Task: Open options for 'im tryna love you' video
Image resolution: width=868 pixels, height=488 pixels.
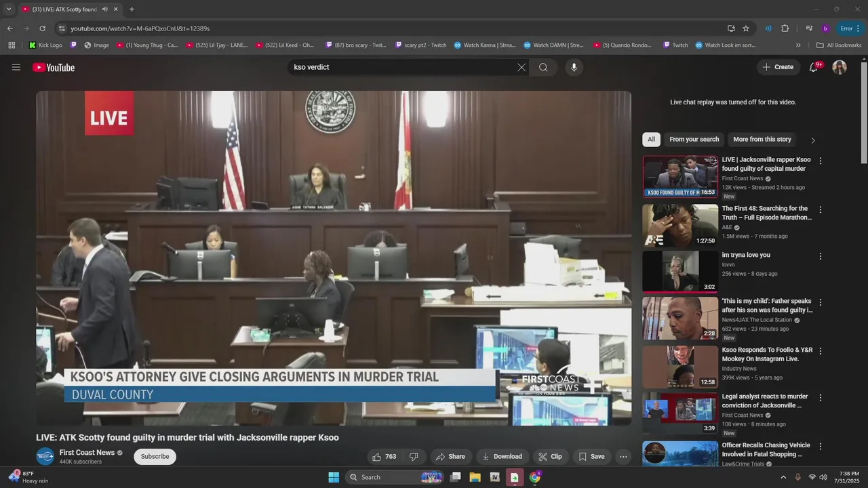Action: [821, 257]
